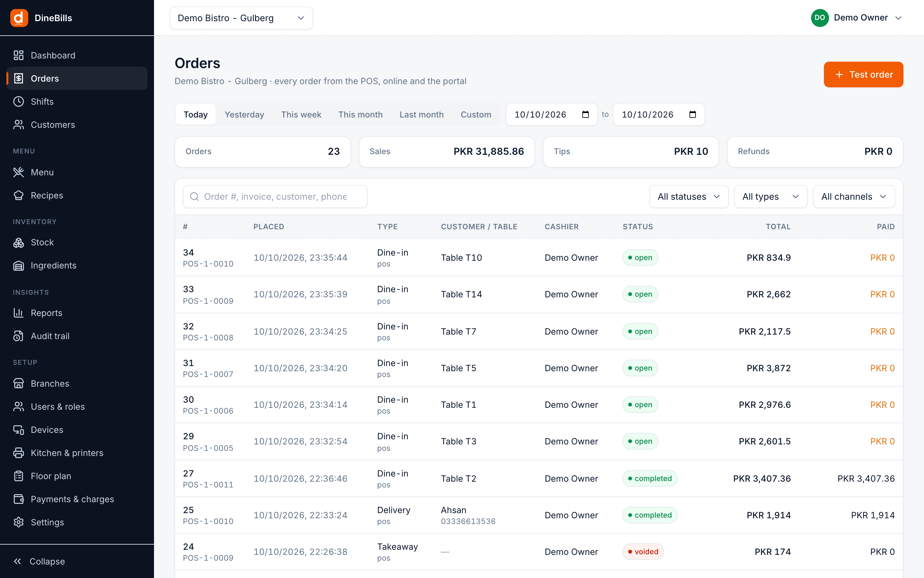Click the plus icon on Test order
Viewport: 924px width, 578px height.
(x=839, y=74)
